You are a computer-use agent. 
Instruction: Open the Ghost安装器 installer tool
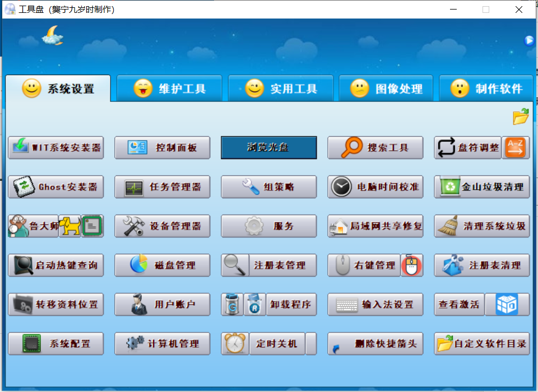click(x=55, y=186)
